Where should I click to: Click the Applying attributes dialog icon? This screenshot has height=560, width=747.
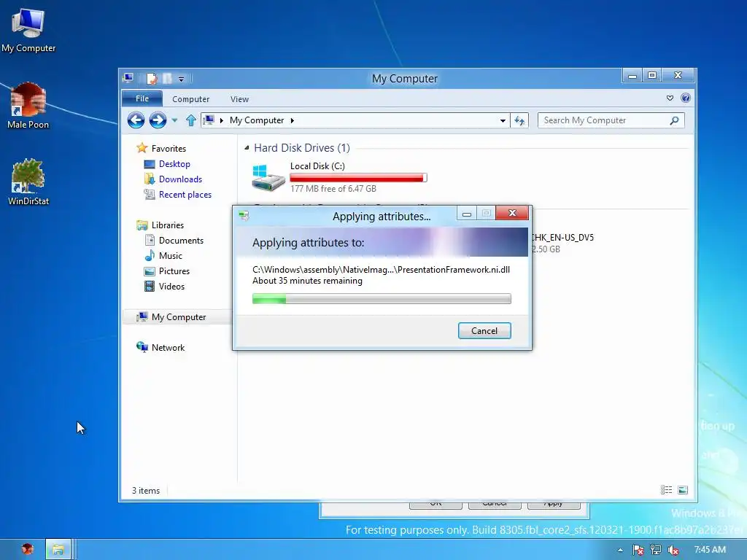click(x=244, y=216)
